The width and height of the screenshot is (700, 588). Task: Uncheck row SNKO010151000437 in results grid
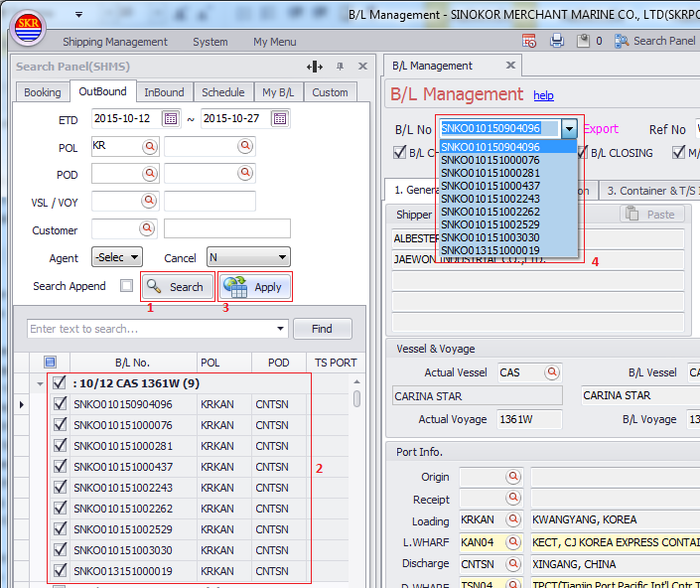60,467
